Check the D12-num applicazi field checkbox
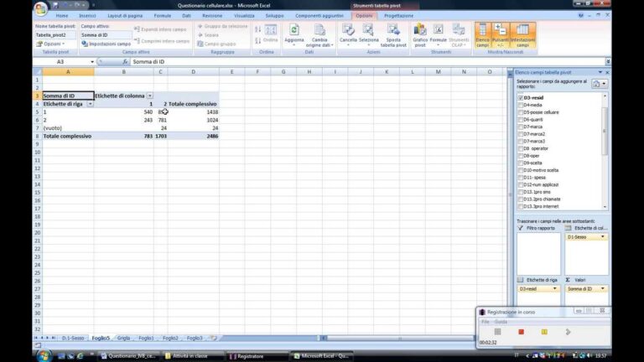The width and height of the screenshot is (644, 362). 521,184
